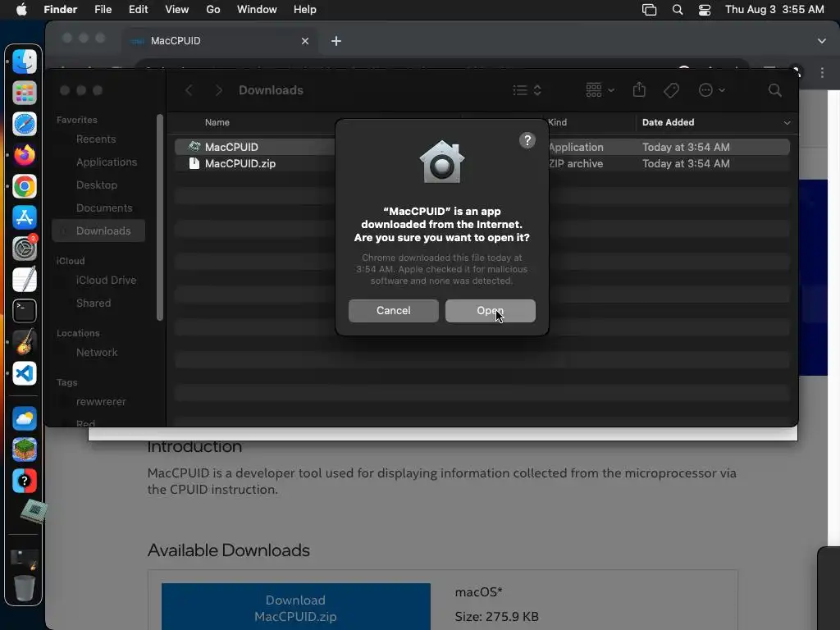Open the Apple menu

pyautogui.click(x=21, y=10)
